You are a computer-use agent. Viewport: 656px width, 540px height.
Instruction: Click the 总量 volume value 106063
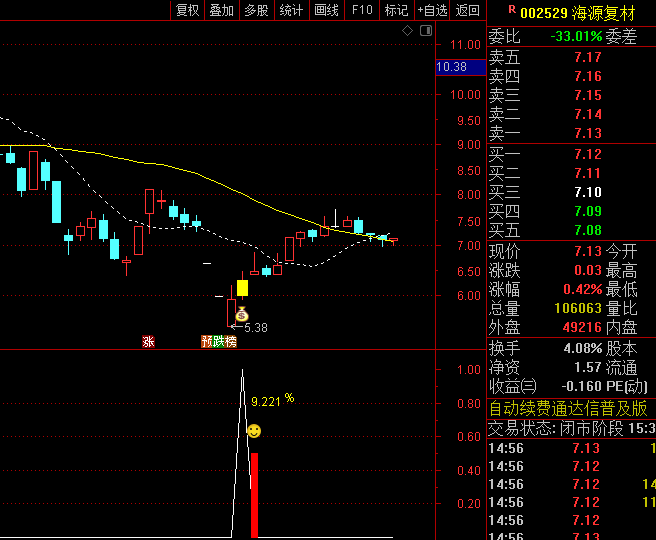point(578,309)
